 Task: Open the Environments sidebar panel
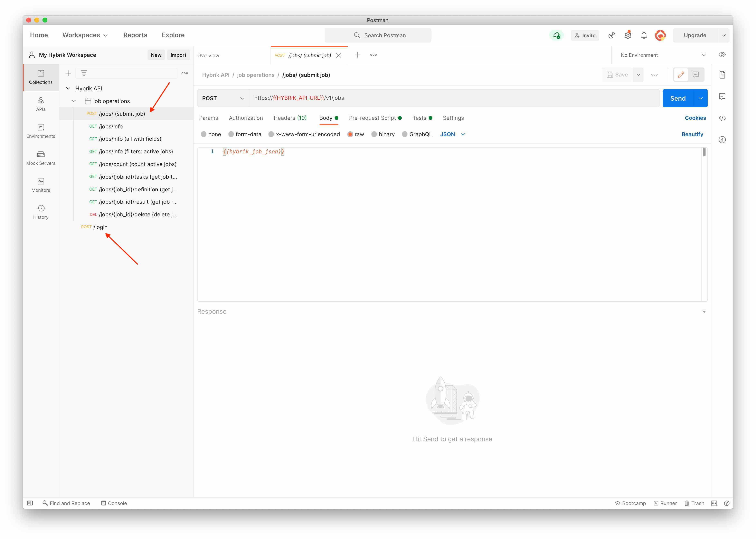tap(41, 131)
